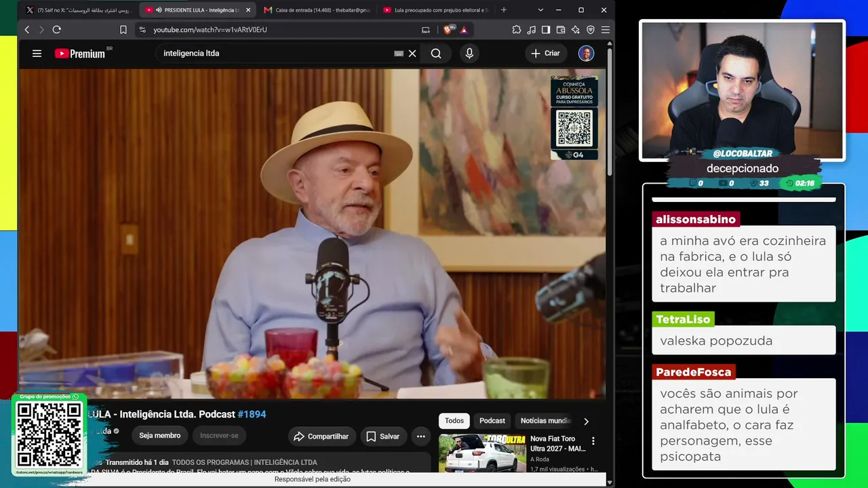Click the 'A Roda' channel name

coord(540,459)
